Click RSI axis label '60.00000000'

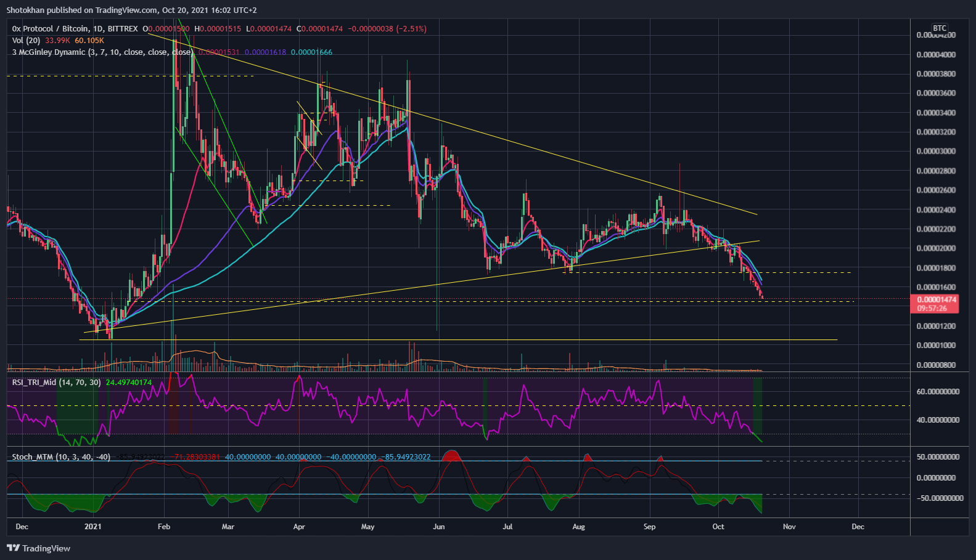click(938, 392)
